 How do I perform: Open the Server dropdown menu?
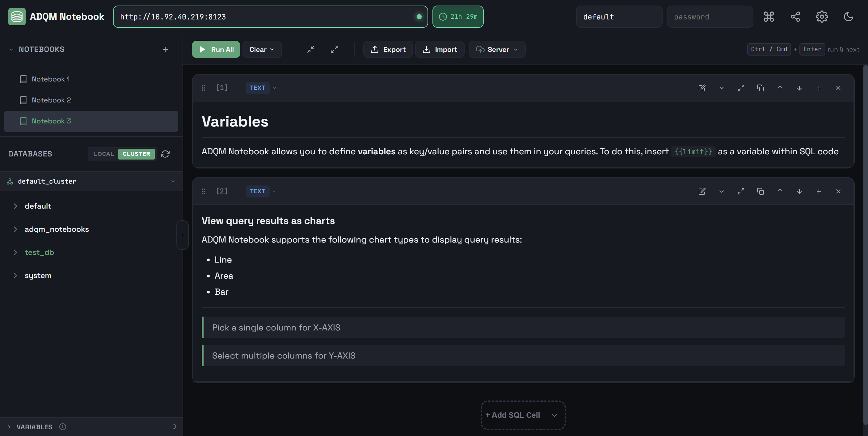497,49
